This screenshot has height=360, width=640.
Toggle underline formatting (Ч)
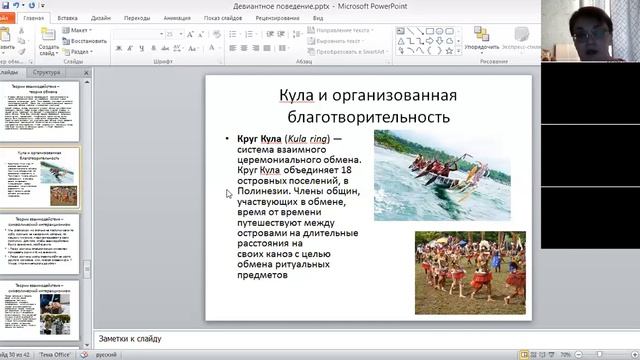142,48
